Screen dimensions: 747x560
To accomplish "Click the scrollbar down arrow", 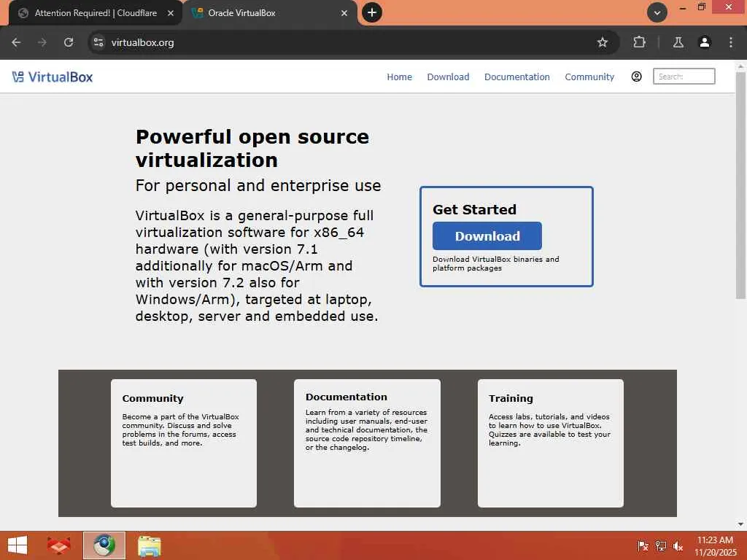I will click(740, 524).
